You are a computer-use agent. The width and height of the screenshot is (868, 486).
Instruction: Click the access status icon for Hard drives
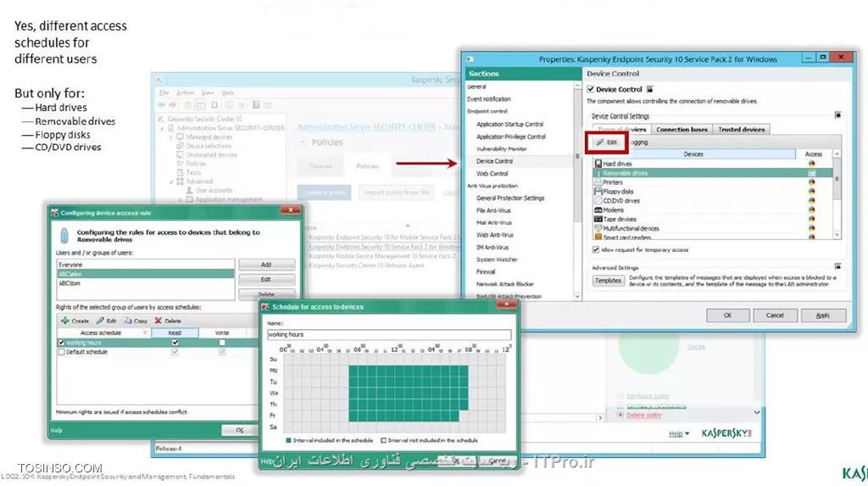pyautogui.click(x=811, y=164)
